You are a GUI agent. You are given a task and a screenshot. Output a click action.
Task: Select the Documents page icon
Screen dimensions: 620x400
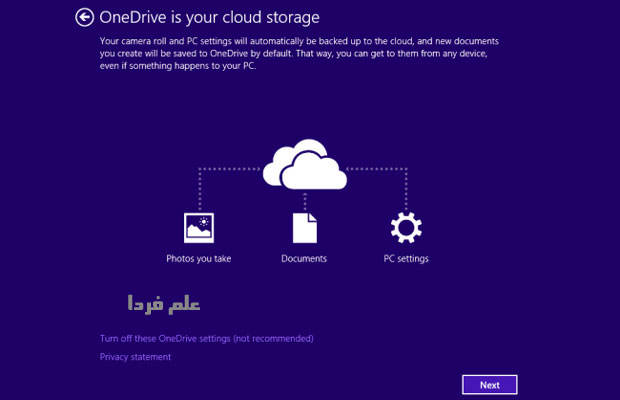click(x=304, y=228)
